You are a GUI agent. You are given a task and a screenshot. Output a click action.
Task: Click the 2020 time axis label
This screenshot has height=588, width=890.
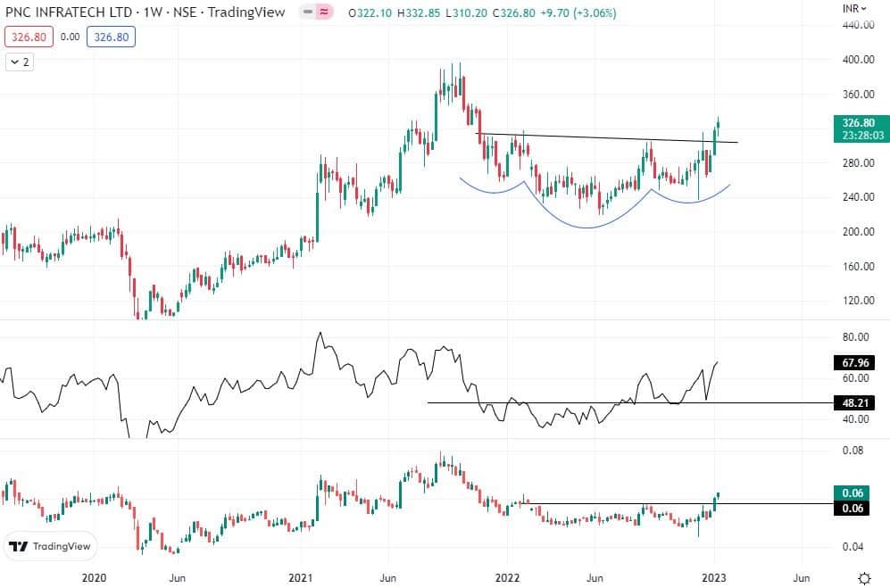(93, 577)
